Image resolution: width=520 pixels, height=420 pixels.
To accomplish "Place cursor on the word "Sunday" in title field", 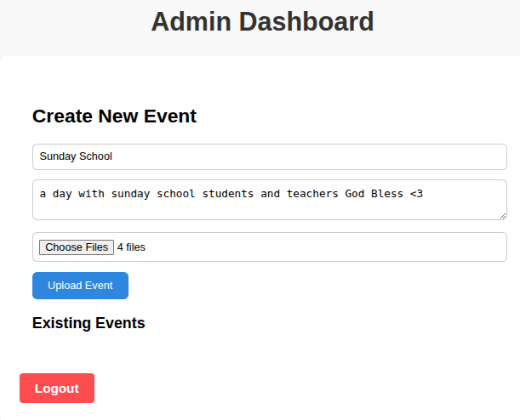I will [58, 156].
